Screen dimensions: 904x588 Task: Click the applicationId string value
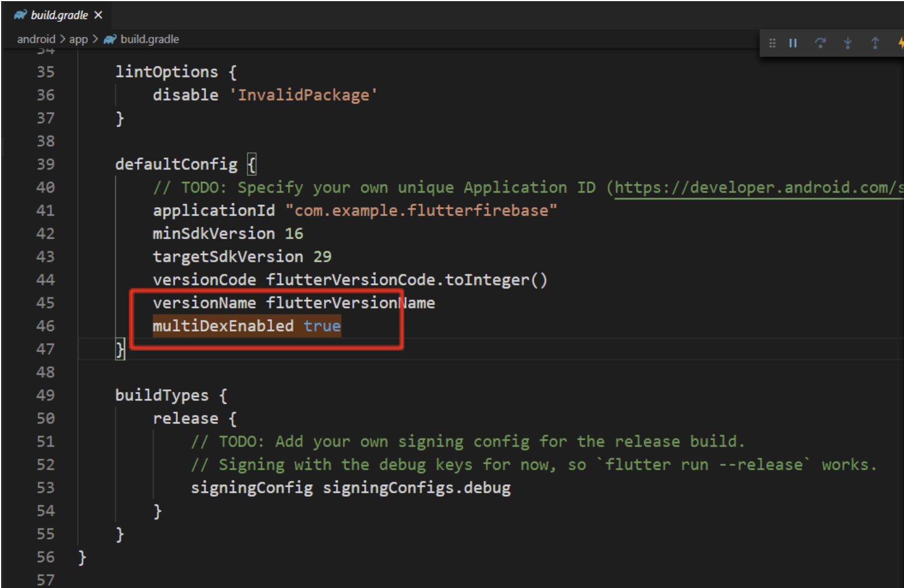click(x=422, y=210)
